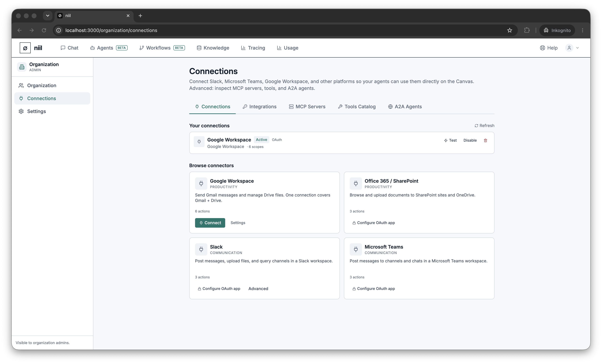Click the Help lifebuoy icon
Screen dimensions: 602x364
pyautogui.click(x=542, y=48)
